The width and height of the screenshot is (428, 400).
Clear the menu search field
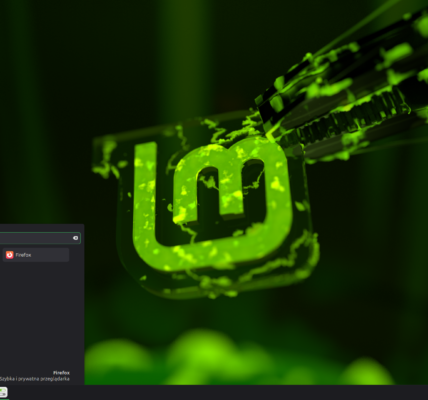click(75, 238)
